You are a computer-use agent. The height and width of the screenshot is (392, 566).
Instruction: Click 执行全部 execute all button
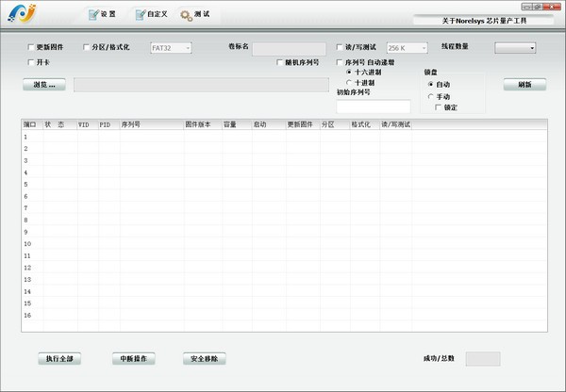pos(59,359)
